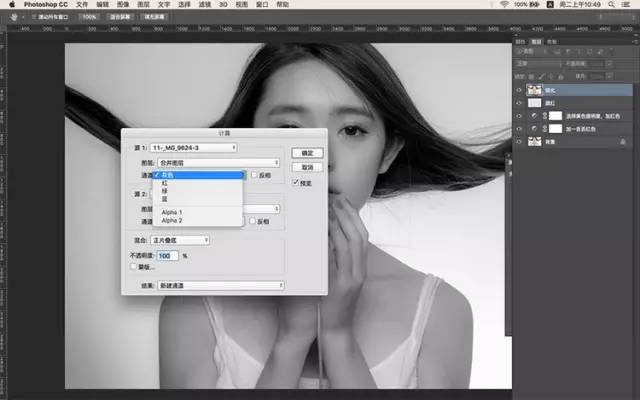Choose Alpha 1 from the channel list
The height and width of the screenshot is (400, 640).
coord(171,212)
